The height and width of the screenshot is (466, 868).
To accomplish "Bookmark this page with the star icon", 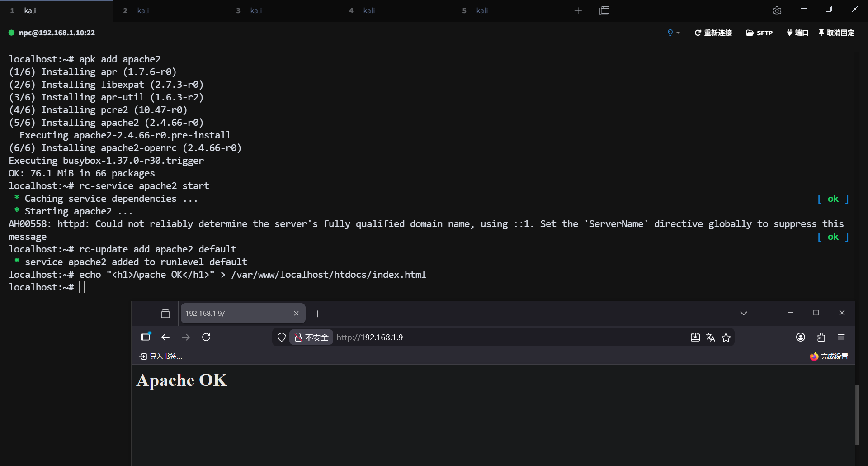I will click(726, 338).
